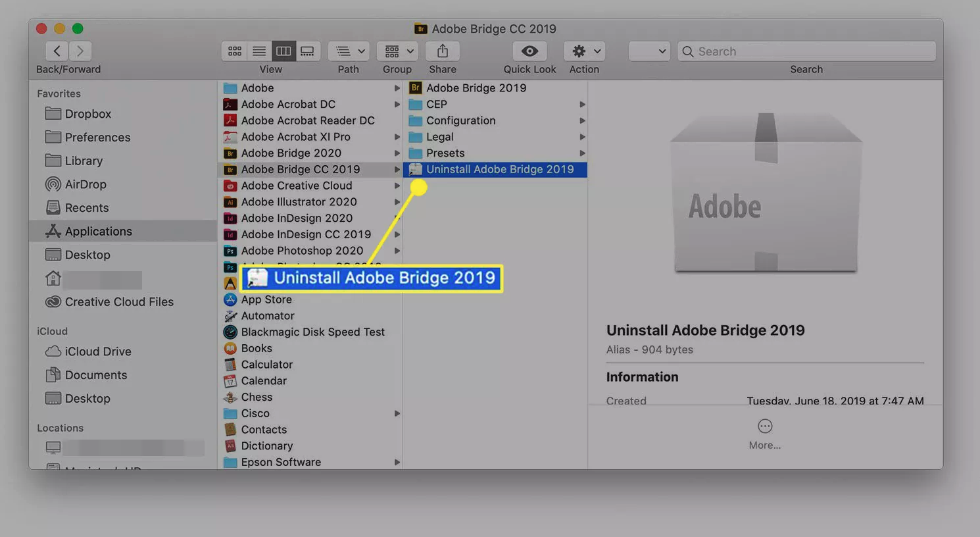This screenshot has height=537, width=980.
Task: Open the Path dropdown button
Action: (349, 51)
